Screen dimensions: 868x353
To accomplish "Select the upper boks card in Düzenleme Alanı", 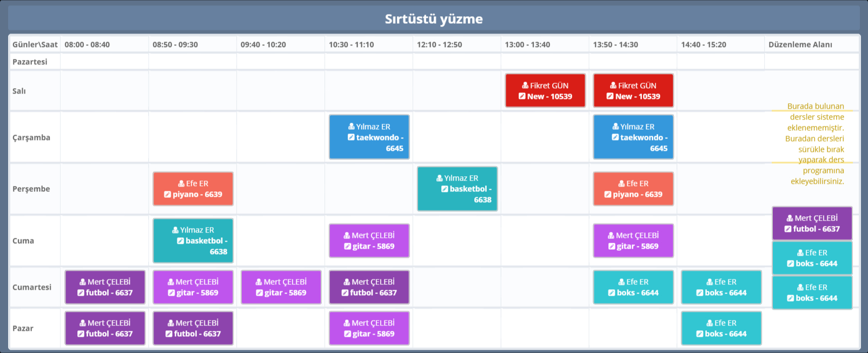I will [x=812, y=258].
